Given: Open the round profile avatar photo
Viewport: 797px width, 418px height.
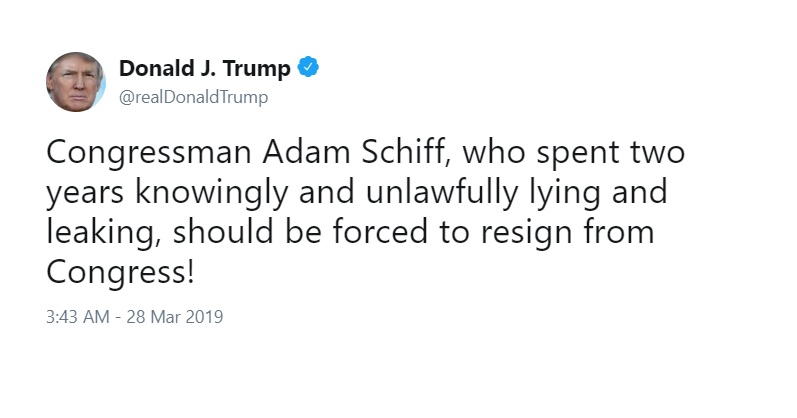Looking at the screenshot, I should (76, 82).
